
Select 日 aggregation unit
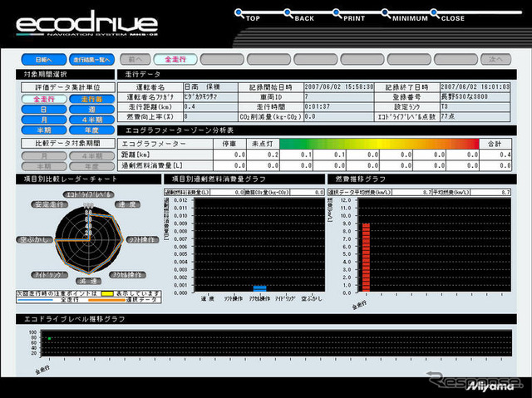(x=44, y=110)
